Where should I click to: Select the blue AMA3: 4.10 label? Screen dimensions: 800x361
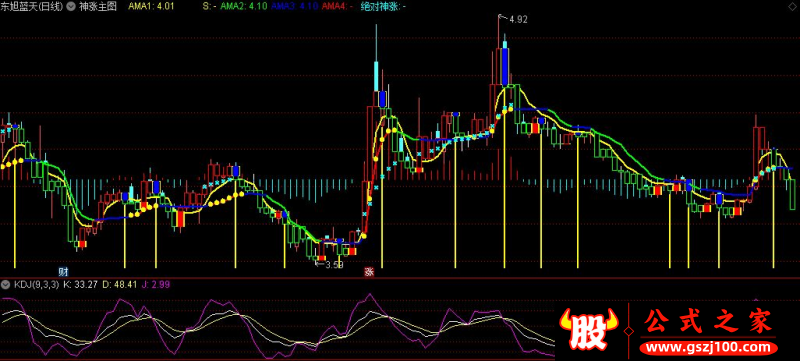295,7
